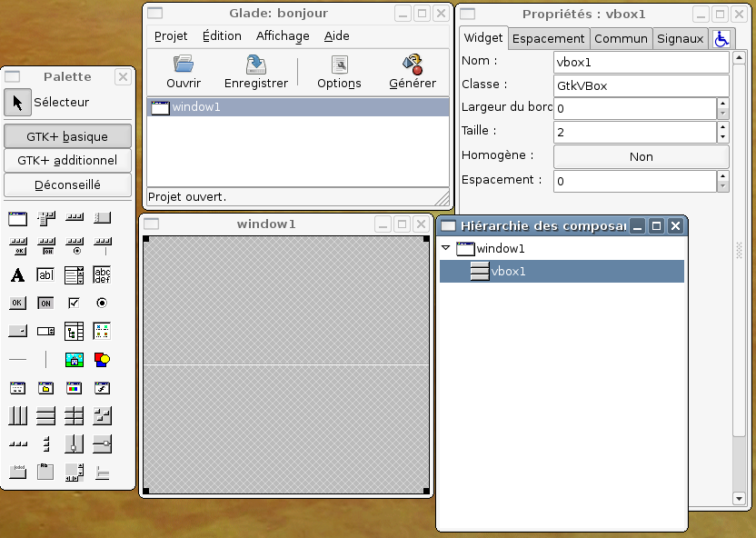
Task: Choose the Color Selection Dialog icon
Action: click(x=75, y=388)
